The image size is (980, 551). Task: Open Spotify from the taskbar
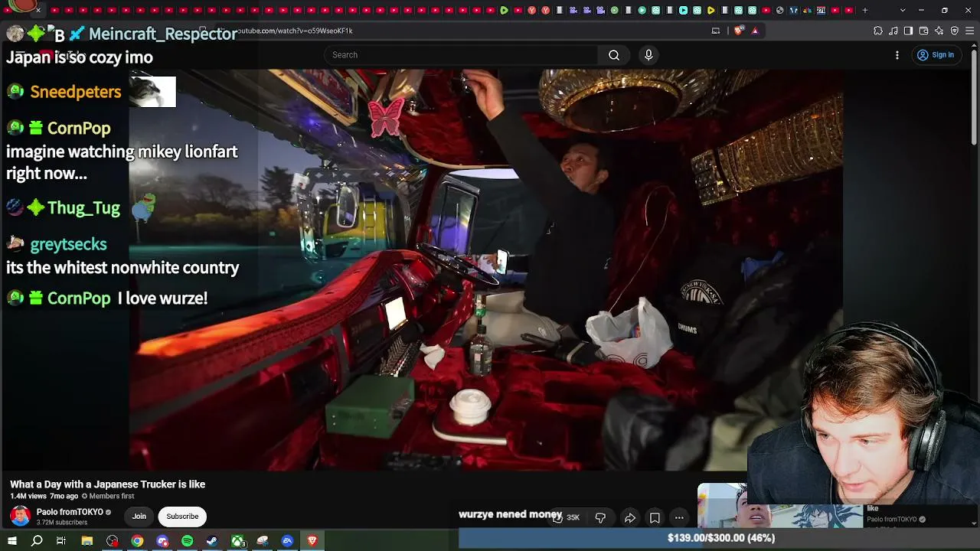click(188, 541)
